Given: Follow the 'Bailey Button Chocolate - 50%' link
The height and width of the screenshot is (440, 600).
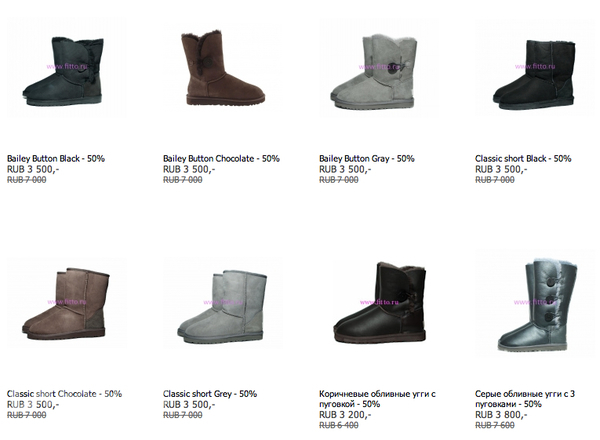Looking at the screenshot, I should point(221,158).
